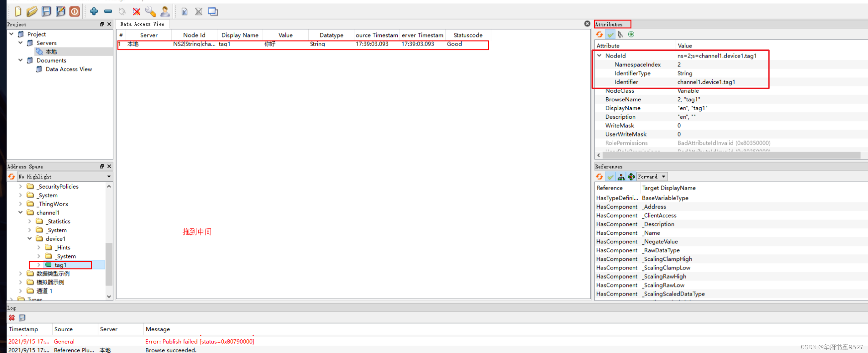Expand the _Hints folder under device1
The width and height of the screenshot is (868, 353).
click(x=39, y=247)
